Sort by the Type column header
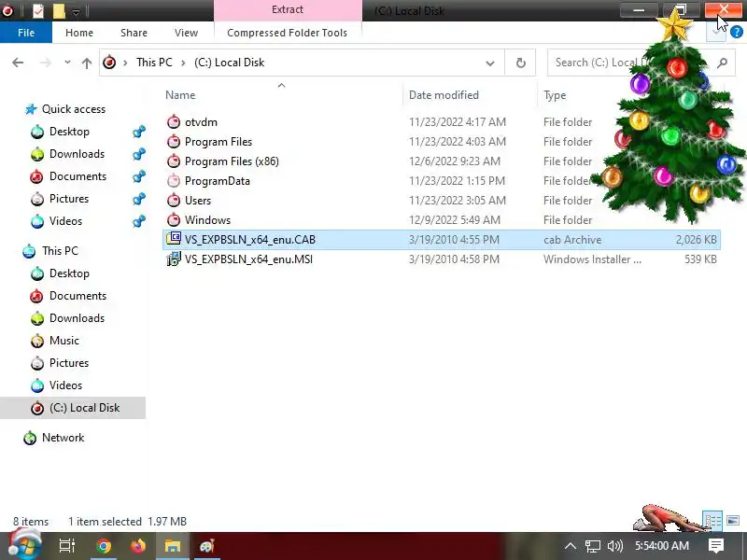 (555, 95)
